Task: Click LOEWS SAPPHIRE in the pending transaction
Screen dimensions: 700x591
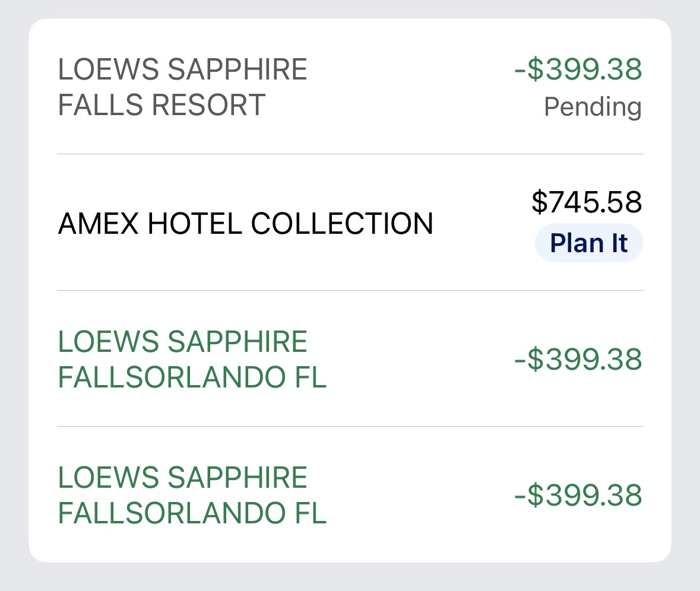Action: coord(182,69)
